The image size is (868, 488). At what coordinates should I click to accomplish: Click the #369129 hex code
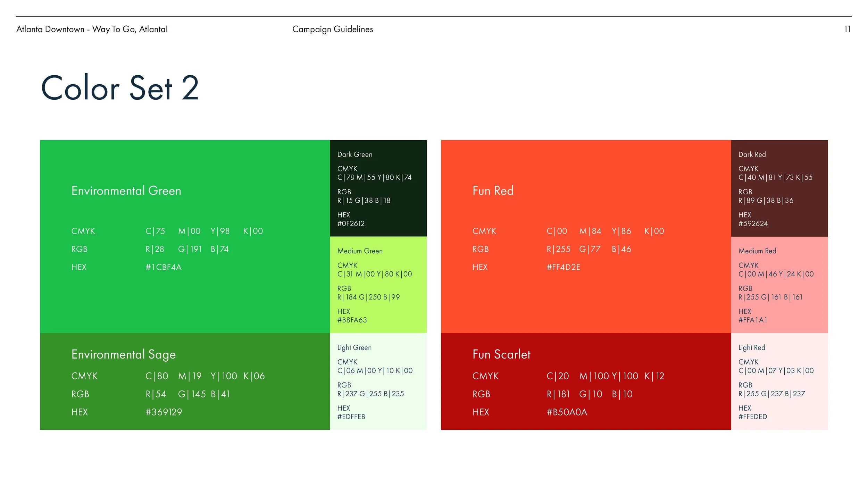click(164, 412)
